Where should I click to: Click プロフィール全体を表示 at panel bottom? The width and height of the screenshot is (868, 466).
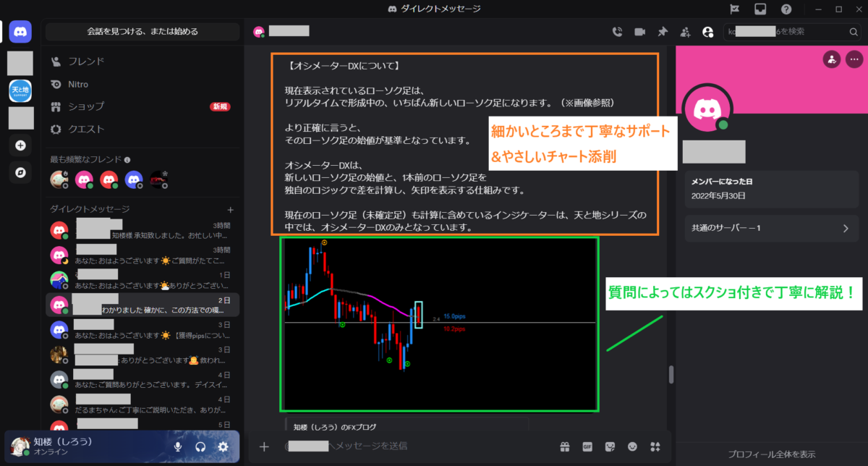[x=771, y=454]
